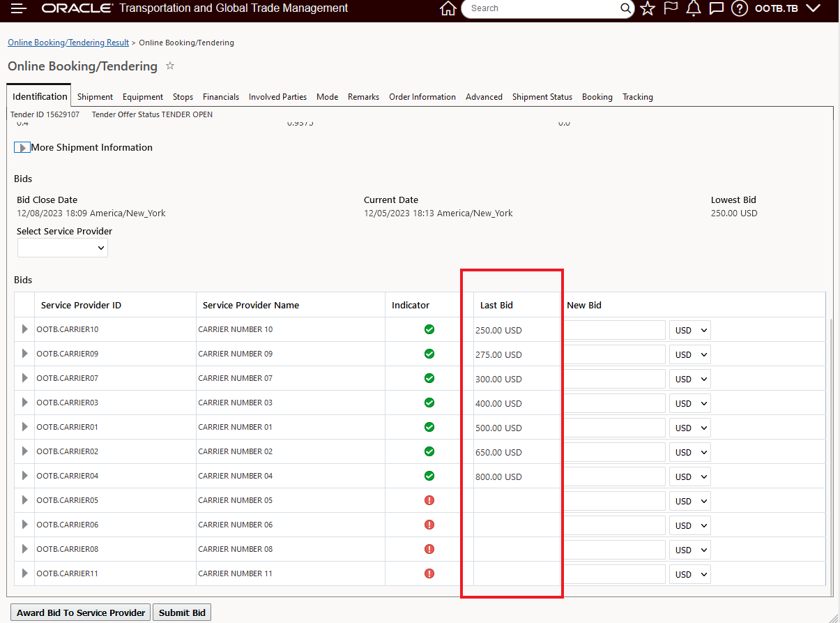Open currency dropdown for CARRIER03 bid

689,403
